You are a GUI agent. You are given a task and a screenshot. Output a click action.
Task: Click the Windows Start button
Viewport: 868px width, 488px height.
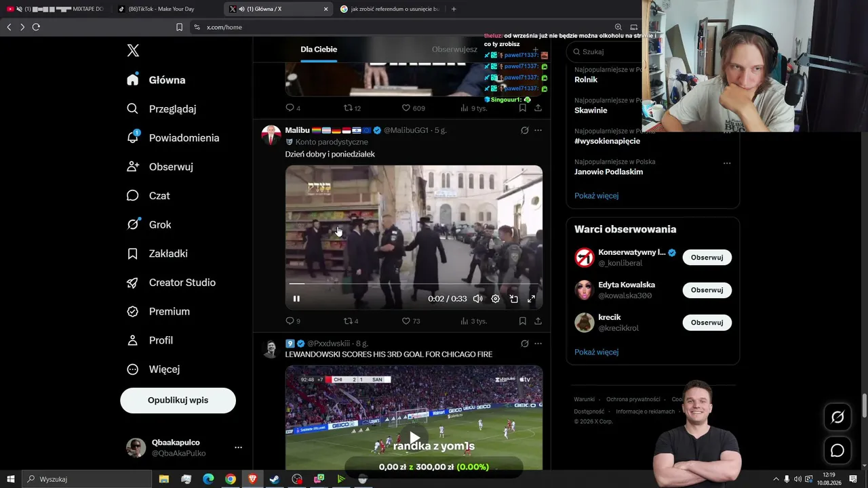[x=10, y=479]
